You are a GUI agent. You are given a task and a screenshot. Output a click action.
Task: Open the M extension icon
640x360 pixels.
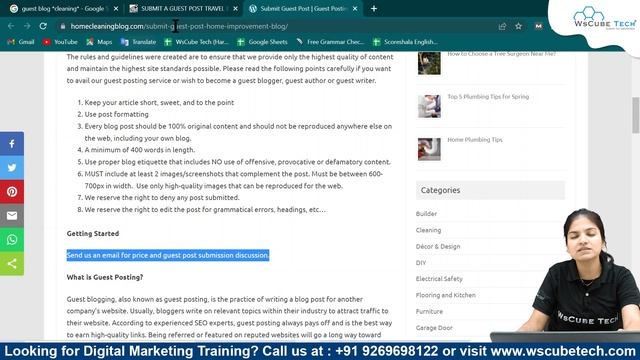[x=538, y=26]
